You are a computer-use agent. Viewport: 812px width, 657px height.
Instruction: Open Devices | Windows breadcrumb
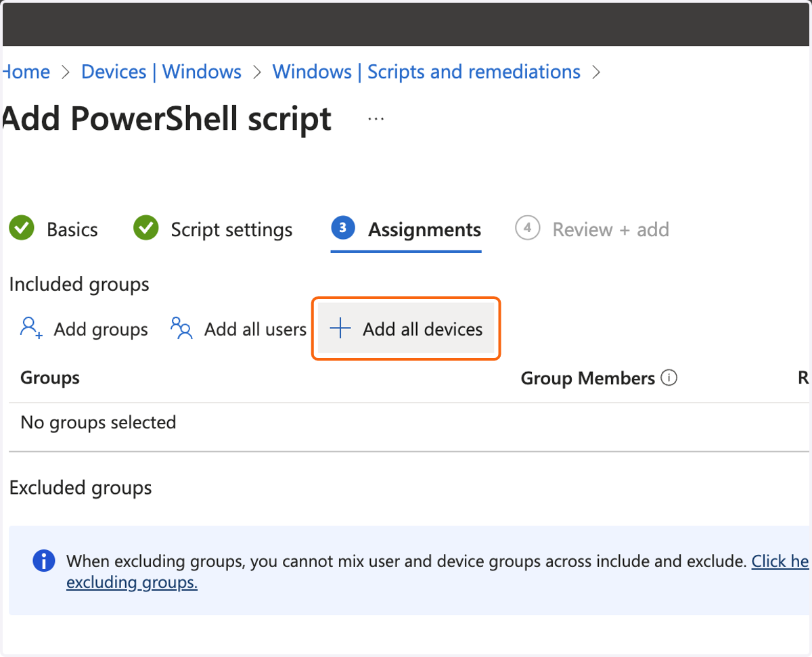pos(161,72)
